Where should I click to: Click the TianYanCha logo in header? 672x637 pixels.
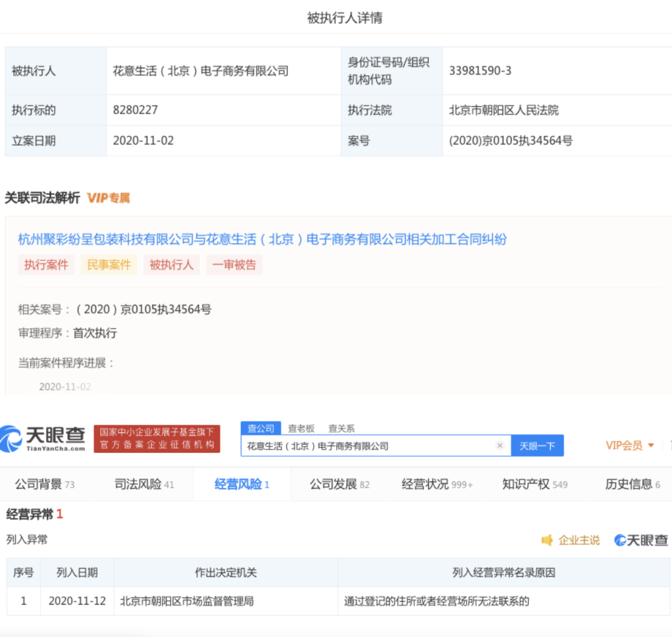click(x=43, y=439)
